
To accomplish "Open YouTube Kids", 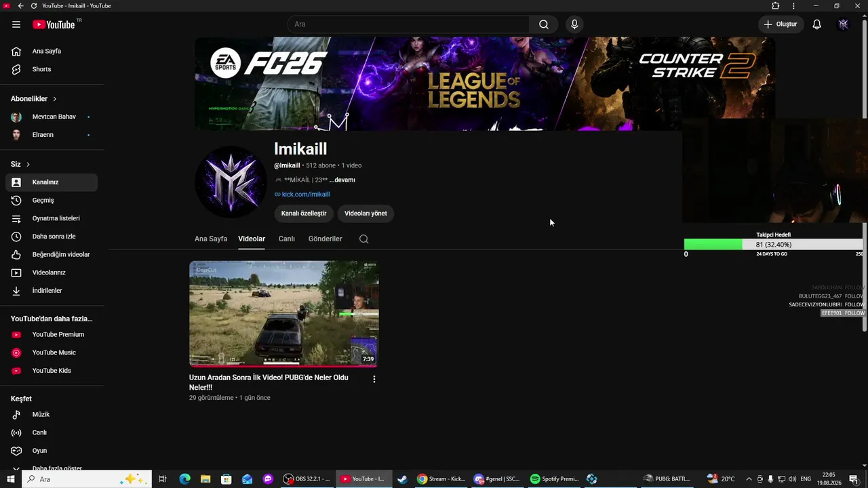I will tap(52, 371).
